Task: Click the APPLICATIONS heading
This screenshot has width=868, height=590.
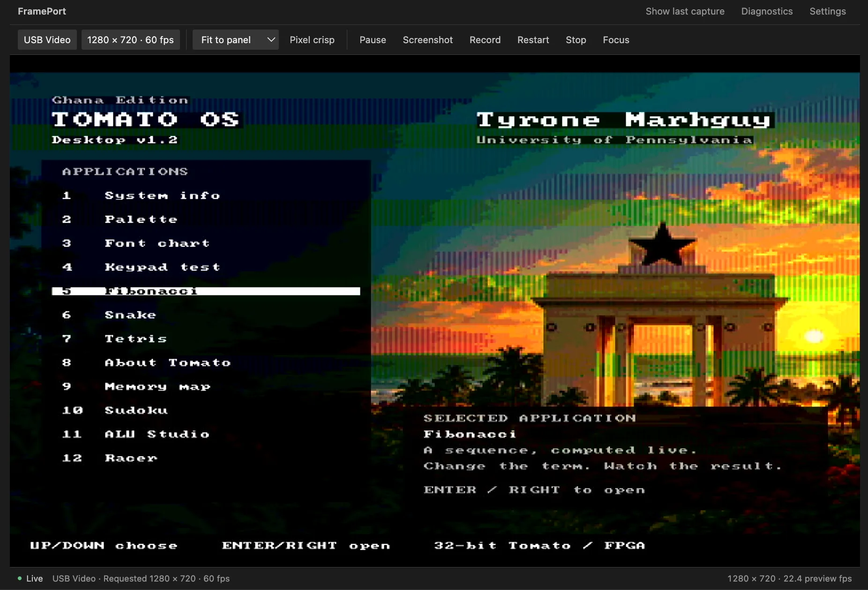Action: (x=125, y=172)
